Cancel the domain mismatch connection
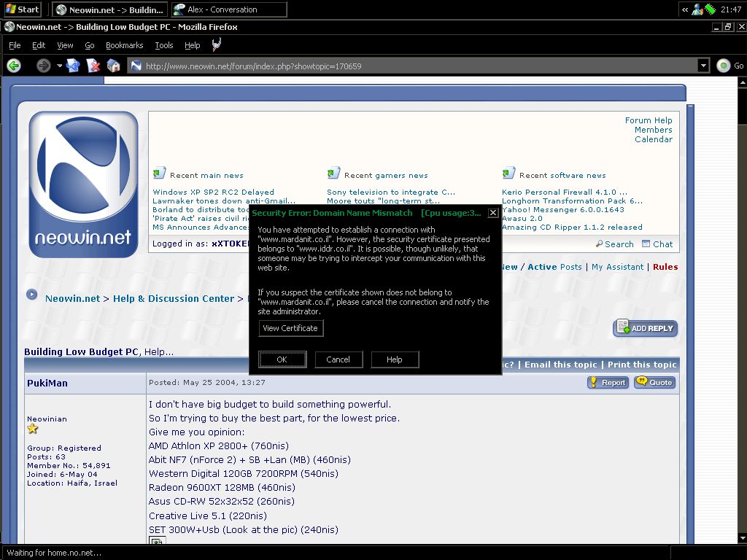The width and height of the screenshot is (747, 560). pos(338,359)
